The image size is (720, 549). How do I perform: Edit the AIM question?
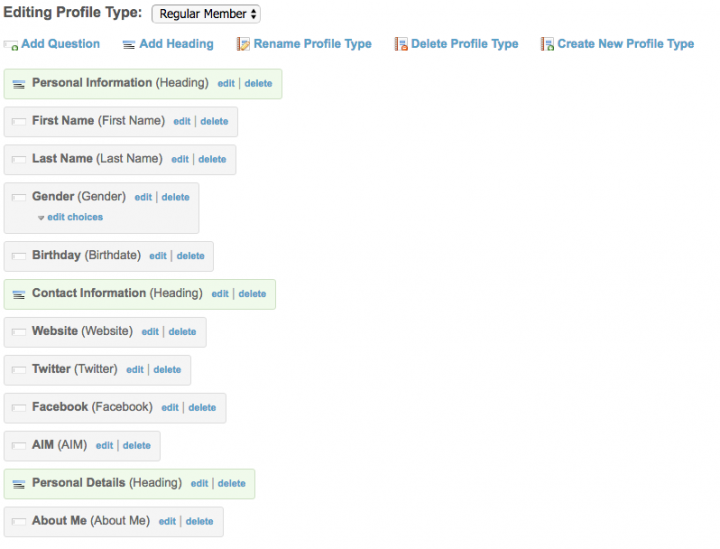pyautogui.click(x=104, y=446)
